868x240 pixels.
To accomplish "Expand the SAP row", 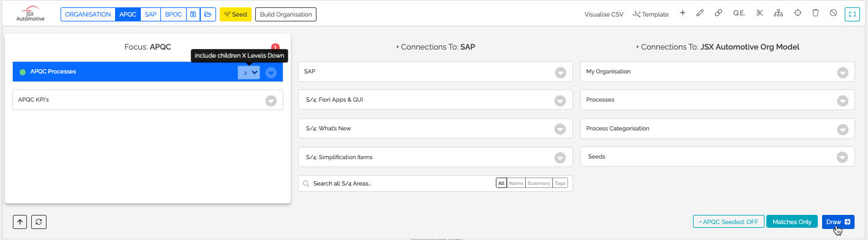I will pyautogui.click(x=560, y=72).
